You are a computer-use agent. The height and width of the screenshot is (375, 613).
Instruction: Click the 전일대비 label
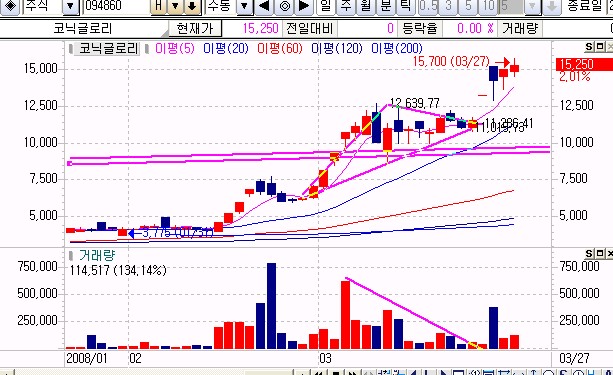coord(310,29)
